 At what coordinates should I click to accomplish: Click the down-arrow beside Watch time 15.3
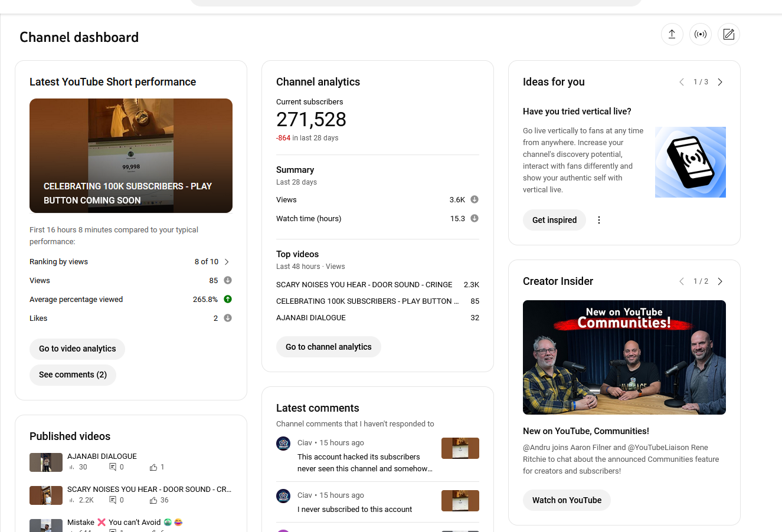[475, 219]
